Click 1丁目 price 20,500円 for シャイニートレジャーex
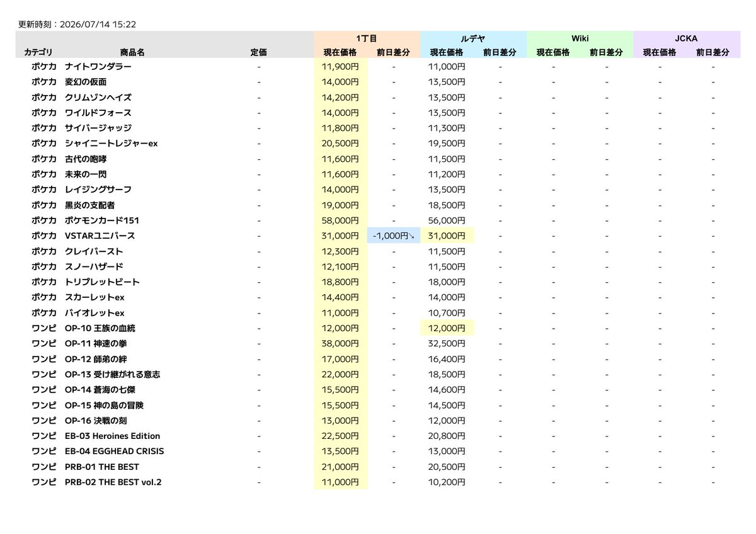This screenshot has height=534, width=756. [340, 144]
